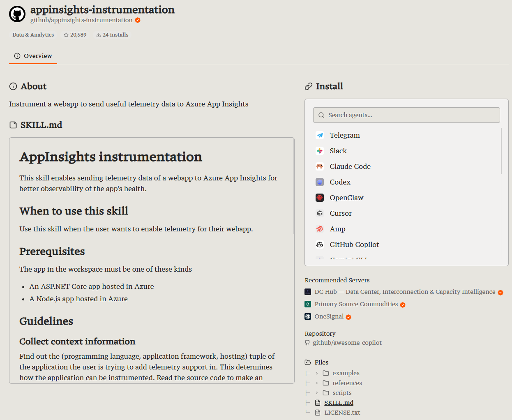This screenshot has height=420, width=512.
Task: Click the Guidelines heading
Action: pyautogui.click(x=46, y=321)
